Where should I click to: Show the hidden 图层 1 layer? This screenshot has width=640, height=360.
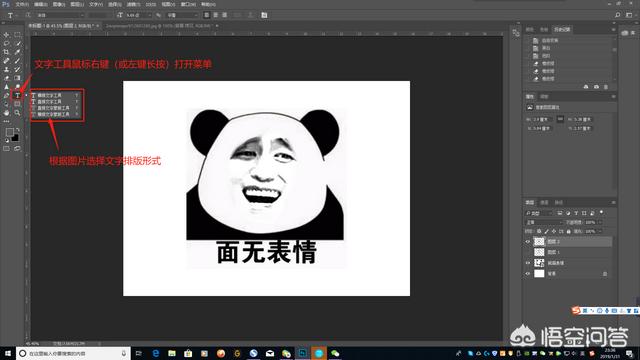527,252
